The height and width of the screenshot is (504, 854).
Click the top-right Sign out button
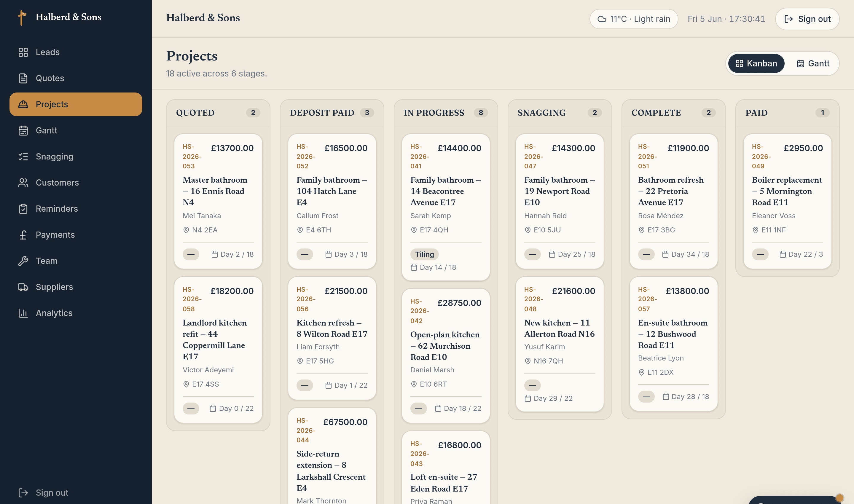[807, 19]
